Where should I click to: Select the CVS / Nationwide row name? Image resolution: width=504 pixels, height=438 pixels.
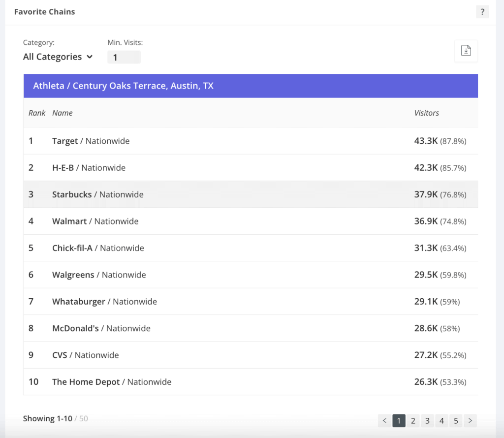pos(86,355)
